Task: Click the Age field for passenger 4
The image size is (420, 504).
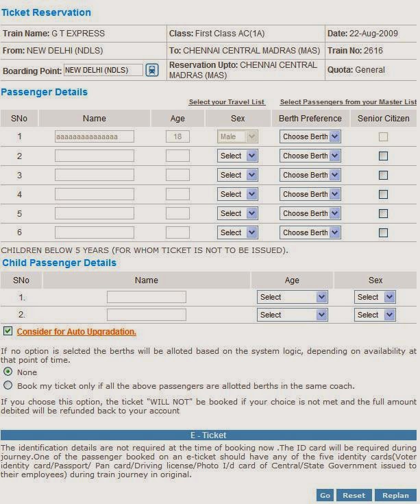Action: 177,195
